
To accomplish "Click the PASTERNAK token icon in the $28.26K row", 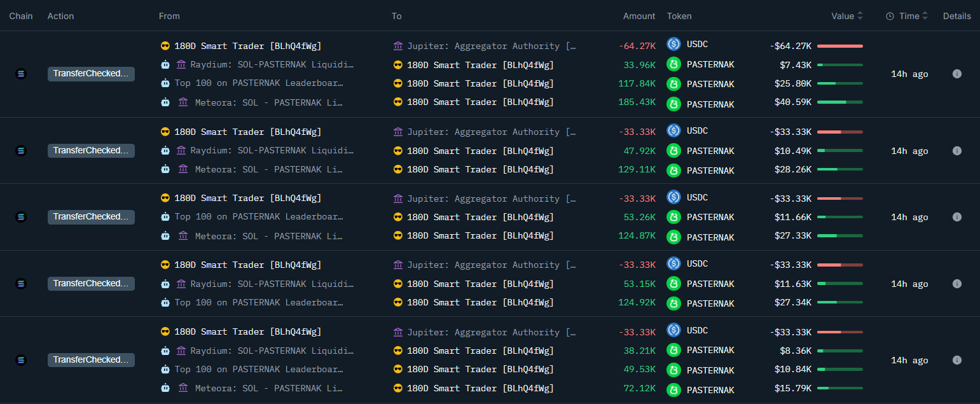I will coord(673,171).
